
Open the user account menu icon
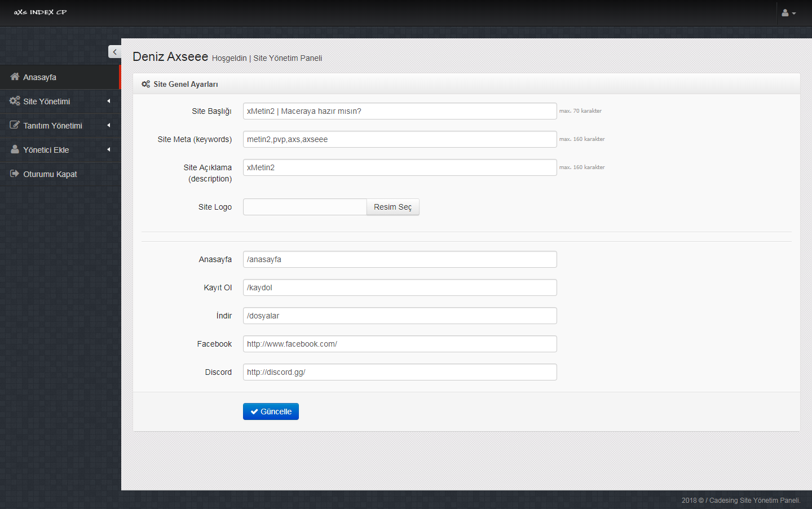point(788,12)
